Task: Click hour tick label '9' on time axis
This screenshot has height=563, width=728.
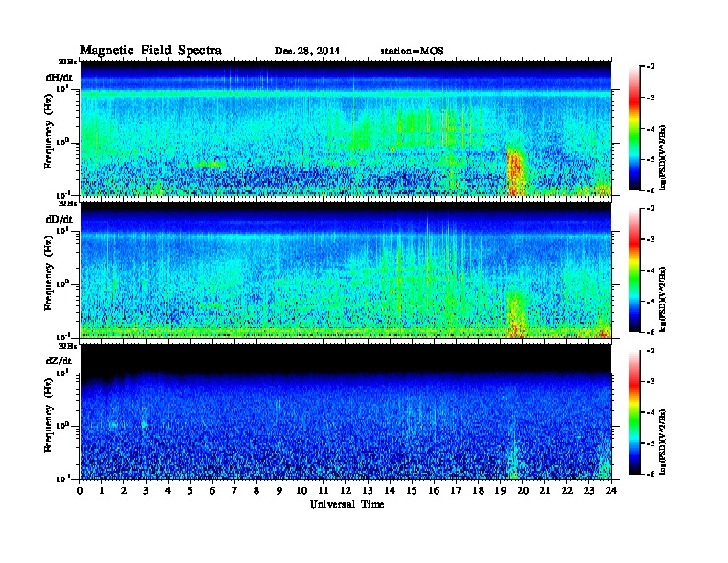Action: [x=279, y=490]
